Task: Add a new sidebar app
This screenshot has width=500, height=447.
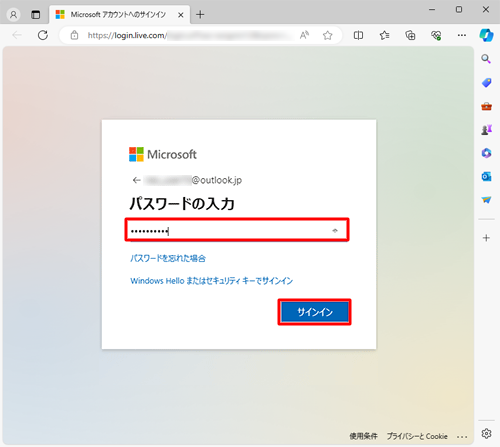Action: 486,238
